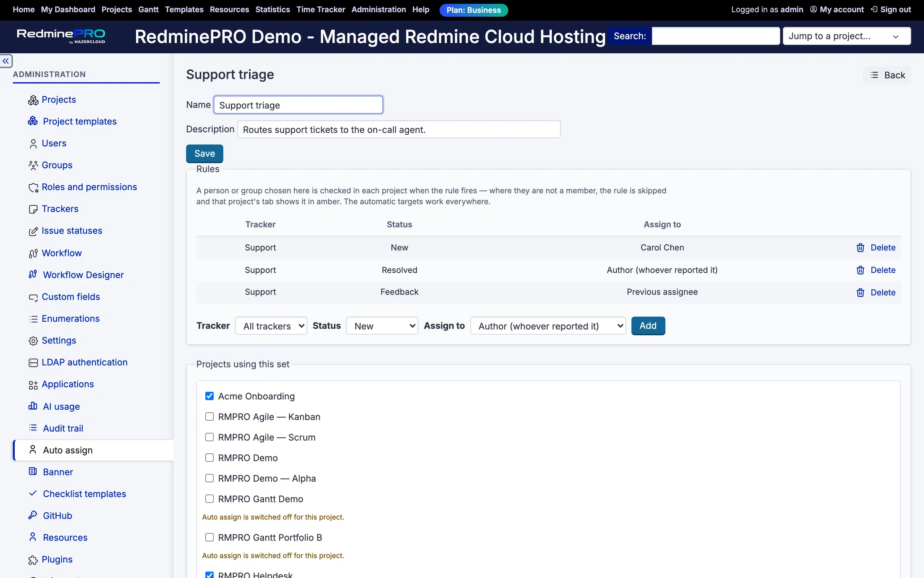
Task: Tick the RMPRO Gantt Demo checkbox
Action: pos(209,498)
